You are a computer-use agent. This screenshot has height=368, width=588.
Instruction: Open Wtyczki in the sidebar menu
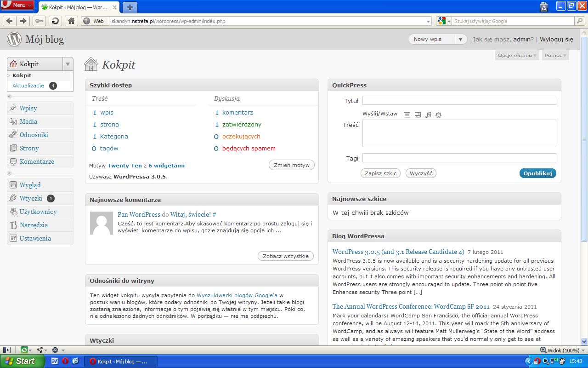[x=31, y=198]
